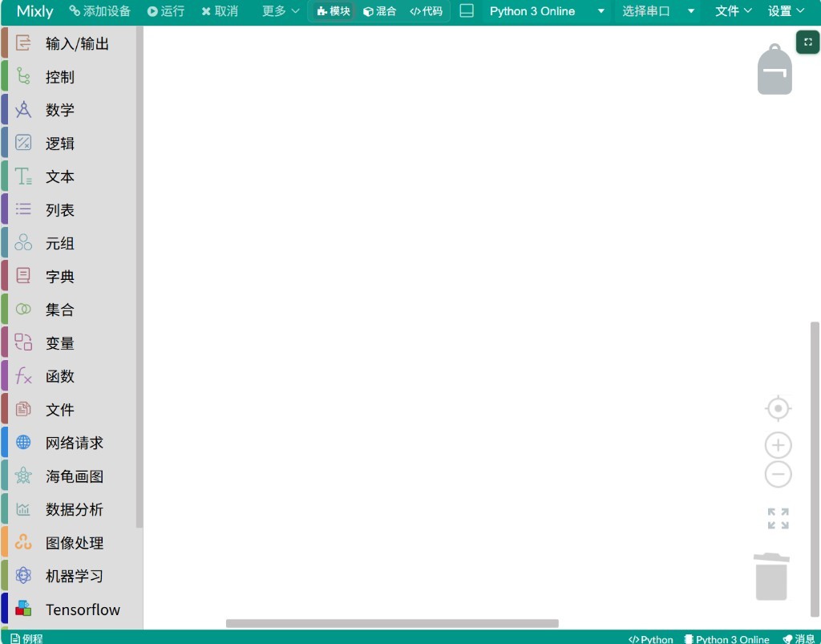Expand the 更多 dropdown menu
Image resolution: width=821 pixels, height=644 pixels.
click(281, 11)
